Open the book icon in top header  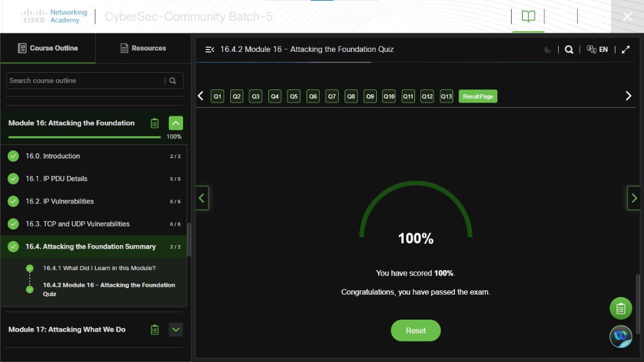[x=528, y=17]
